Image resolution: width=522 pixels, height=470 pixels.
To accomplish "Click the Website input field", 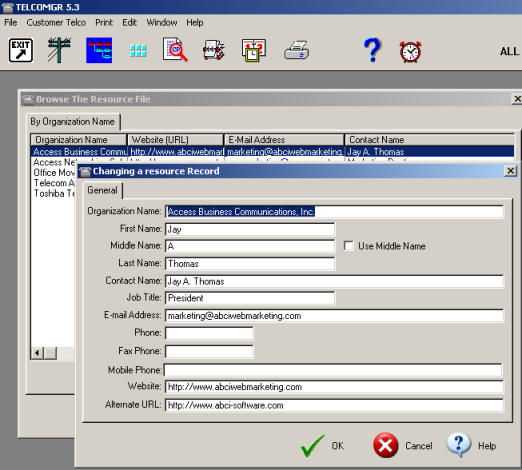I will pos(334,387).
